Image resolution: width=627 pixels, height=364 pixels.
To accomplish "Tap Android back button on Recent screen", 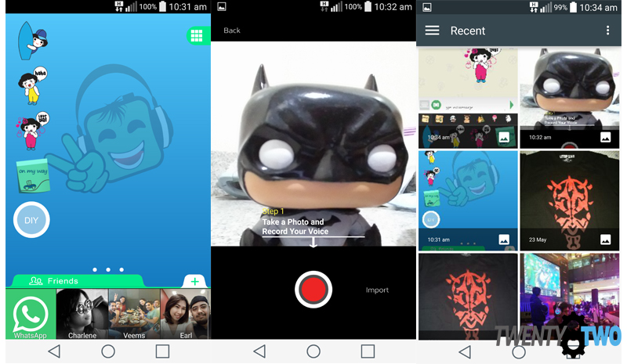I will click(465, 351).
